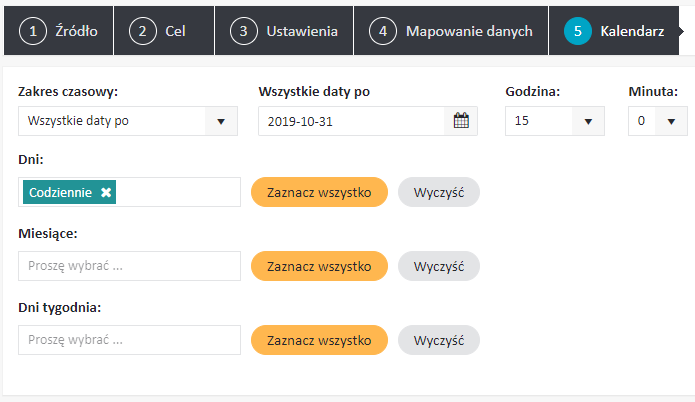Expand the Zakres czasowy dropdown arrow

[x=221, y=121]
